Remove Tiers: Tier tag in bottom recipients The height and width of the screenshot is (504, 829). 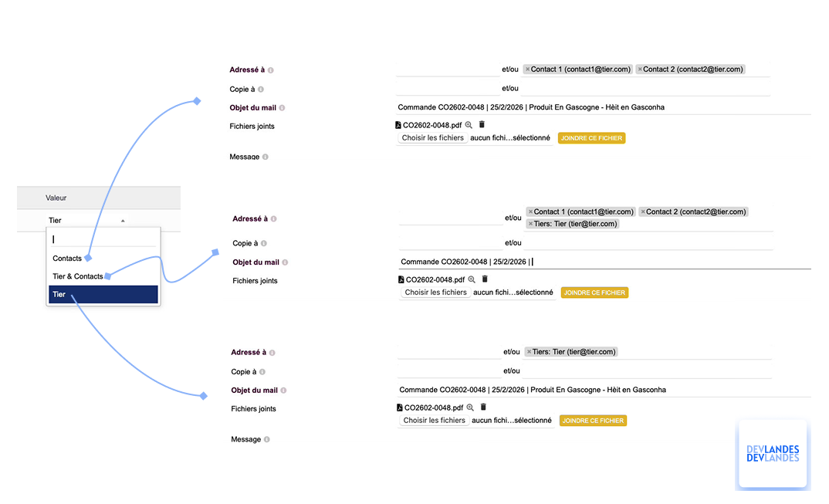point(530,352)
